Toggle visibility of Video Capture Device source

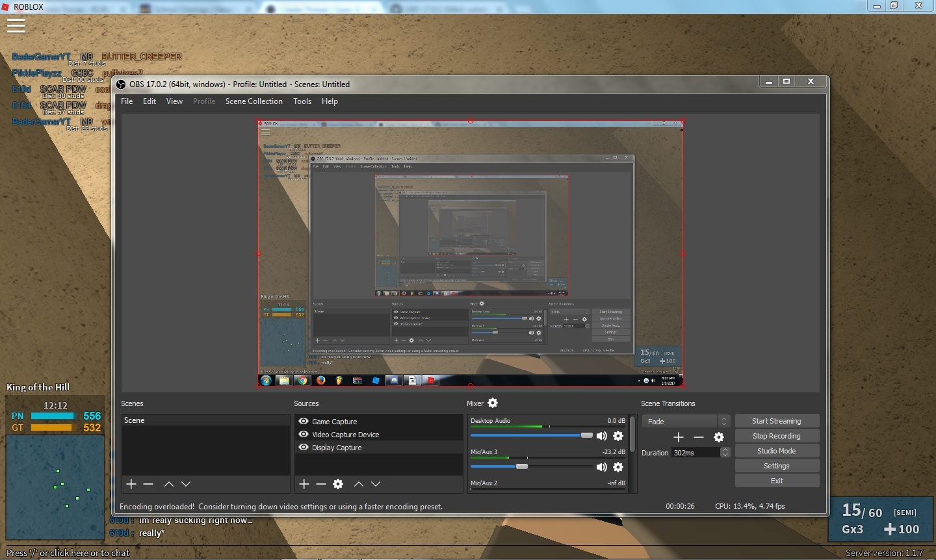(304, 435)
